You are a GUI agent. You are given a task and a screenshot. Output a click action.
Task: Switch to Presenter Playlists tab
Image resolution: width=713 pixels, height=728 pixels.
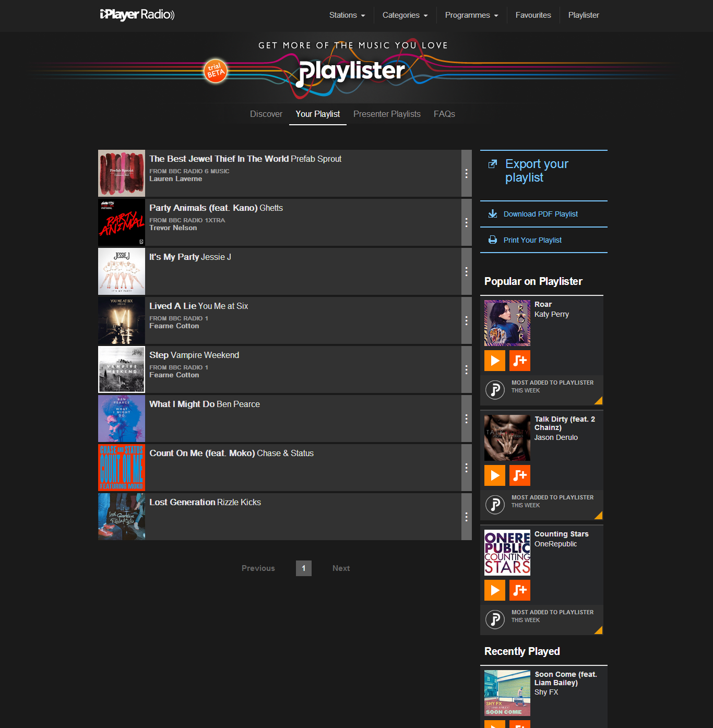coord(387,114)
